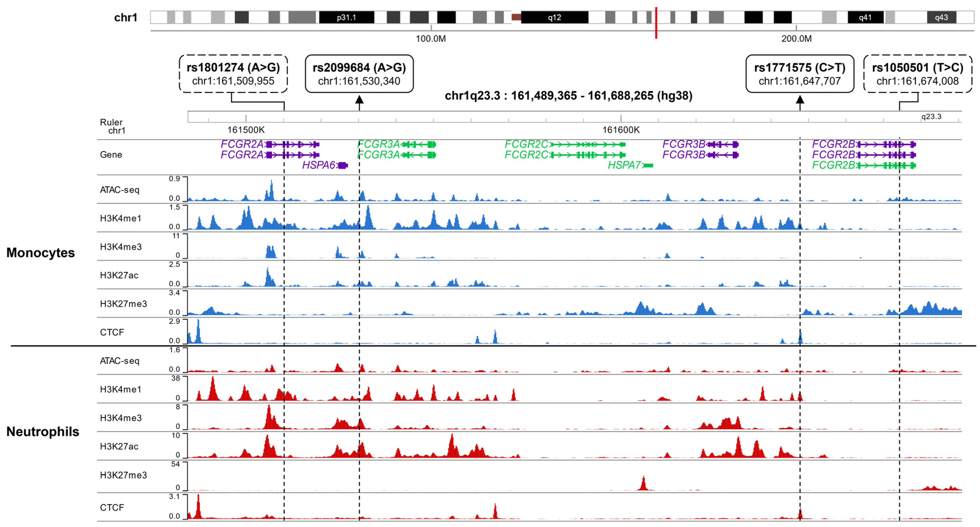Click the q12 band on chr1 ideogram

tap(554, 17)
